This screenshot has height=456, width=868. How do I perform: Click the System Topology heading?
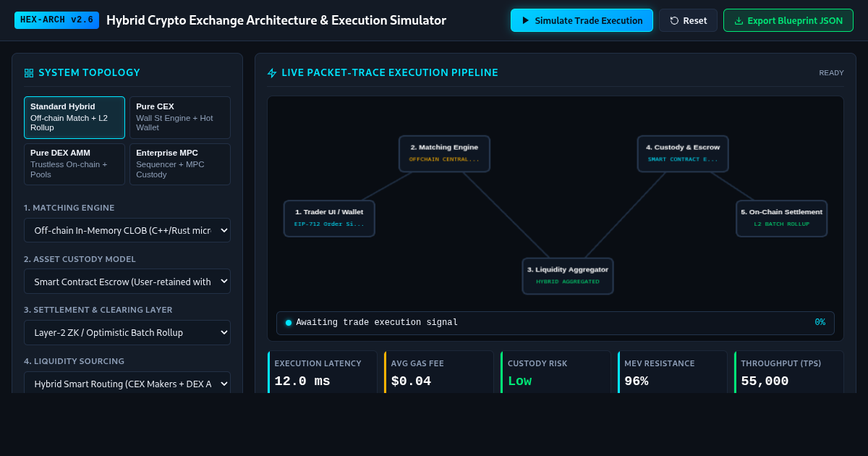point(89,73)
